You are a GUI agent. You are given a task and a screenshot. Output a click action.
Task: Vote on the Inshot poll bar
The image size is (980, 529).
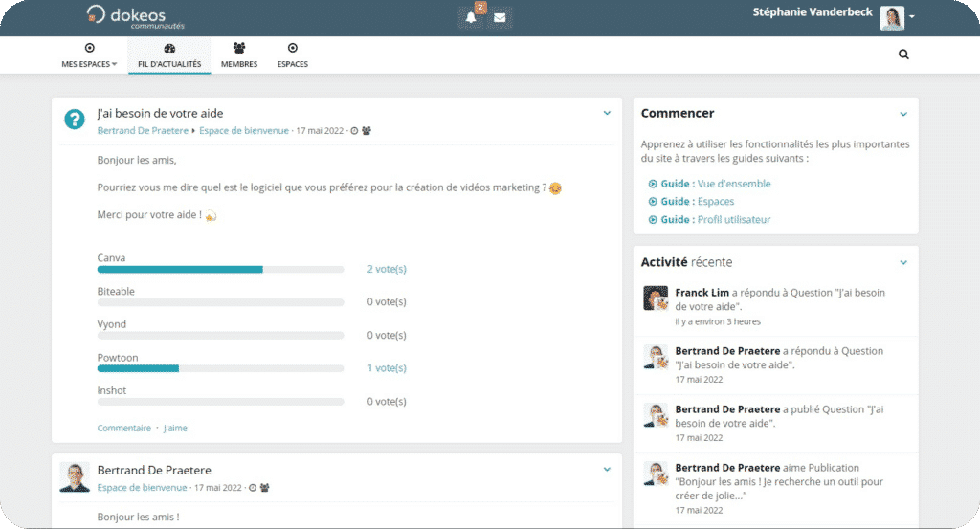pyautogui.click(x=221, y=402)
